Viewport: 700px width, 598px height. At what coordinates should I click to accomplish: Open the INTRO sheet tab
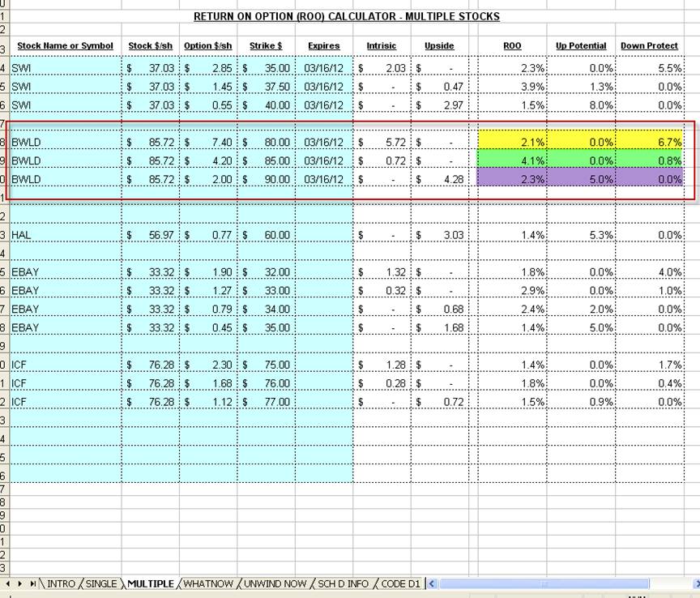pos(61,583)
